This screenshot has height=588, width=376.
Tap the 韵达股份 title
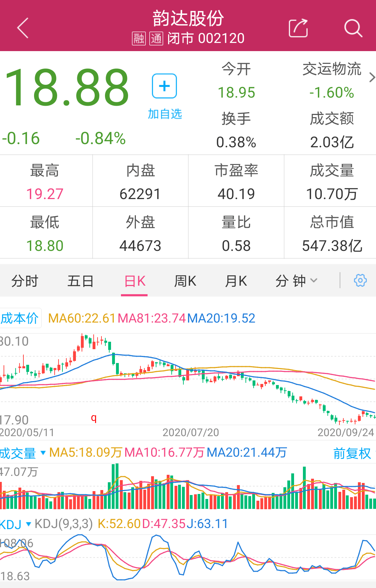[188, 18]
